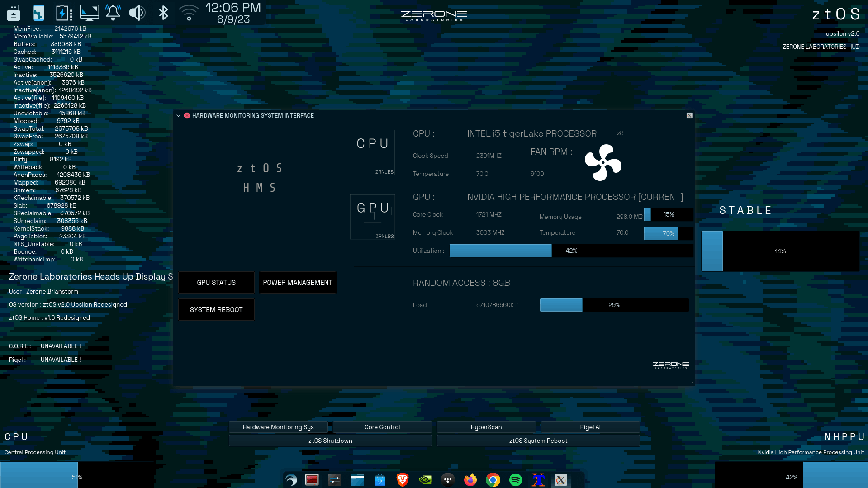Viewport: 868px width, 488px height.
Task: Launch the Tidal app from dock
Action: point(448,479)
